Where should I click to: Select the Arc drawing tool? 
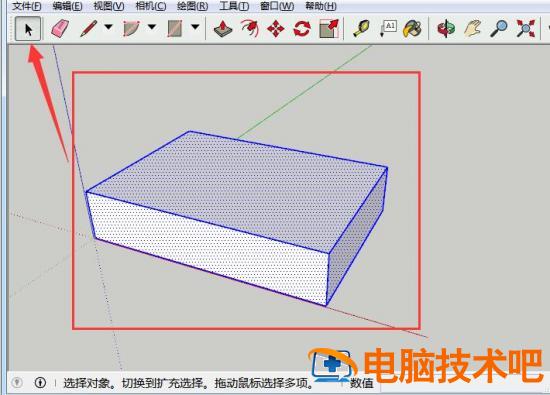[x=132, y=28]
